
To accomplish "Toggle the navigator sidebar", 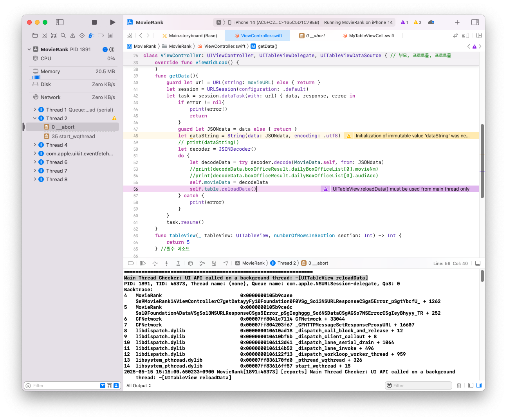I will pos(60,22).
